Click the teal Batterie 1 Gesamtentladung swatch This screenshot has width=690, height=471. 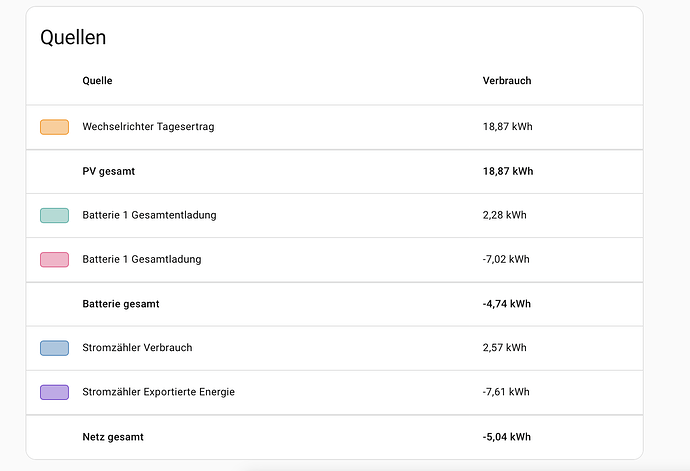(55, 215)
